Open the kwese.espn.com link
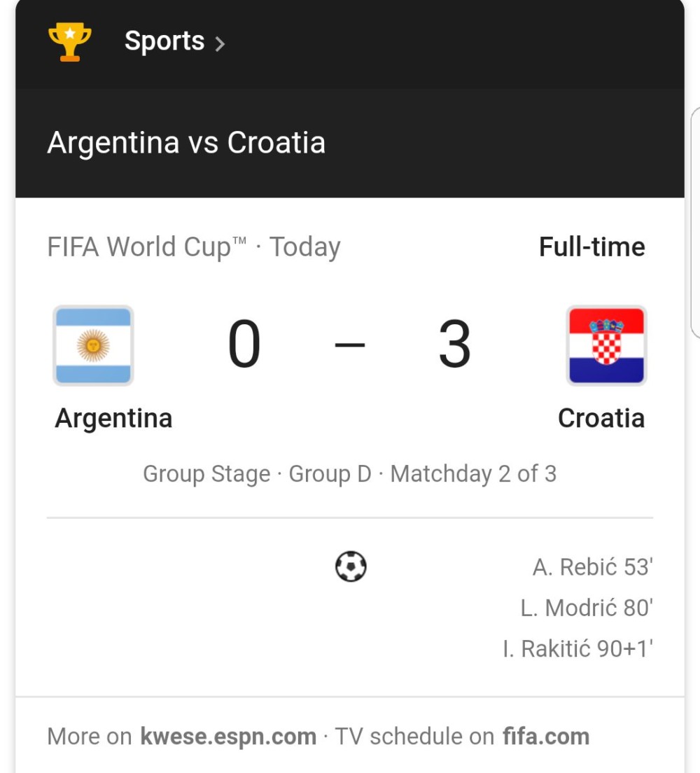This screenshot has height=773, width=700. [x=228, y=737]
